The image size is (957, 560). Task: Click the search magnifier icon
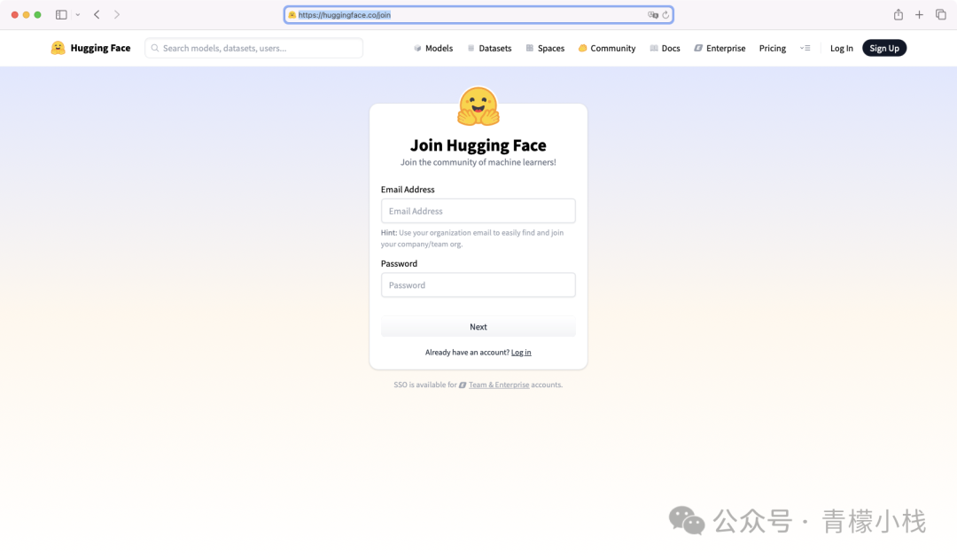(155, 48)
